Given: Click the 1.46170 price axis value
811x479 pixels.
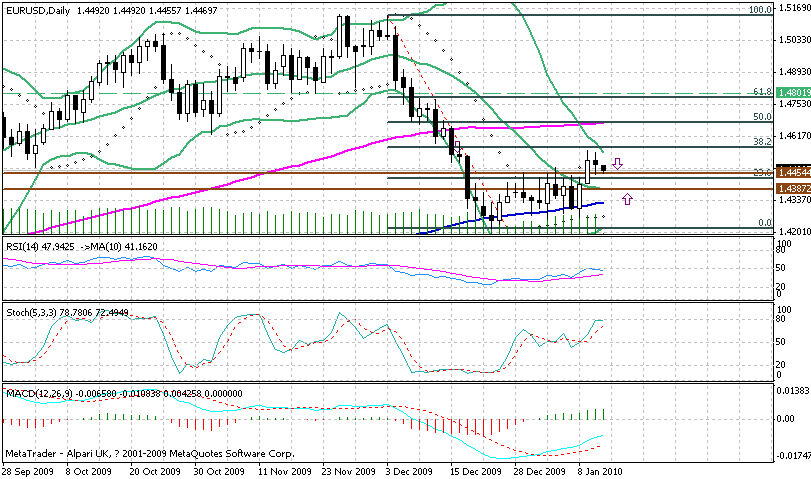Looking at the screenshot, I should 794,136.
